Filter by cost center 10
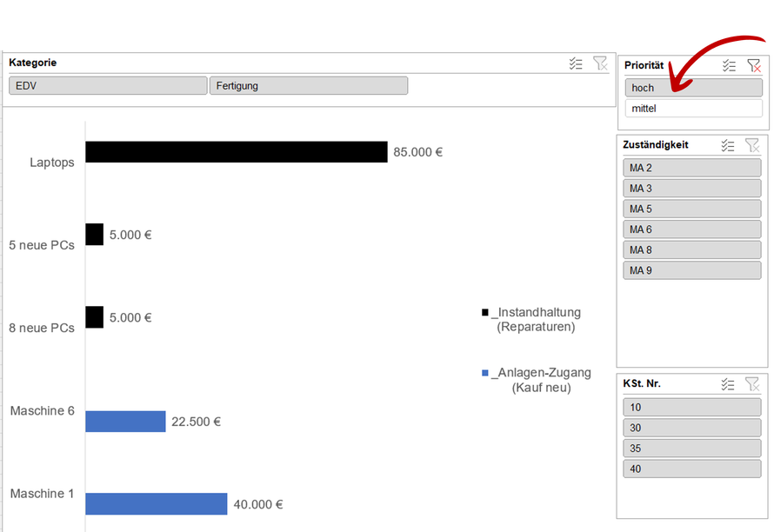The width and height of the screenshot is (774, 532). click(x=692, y=408)
